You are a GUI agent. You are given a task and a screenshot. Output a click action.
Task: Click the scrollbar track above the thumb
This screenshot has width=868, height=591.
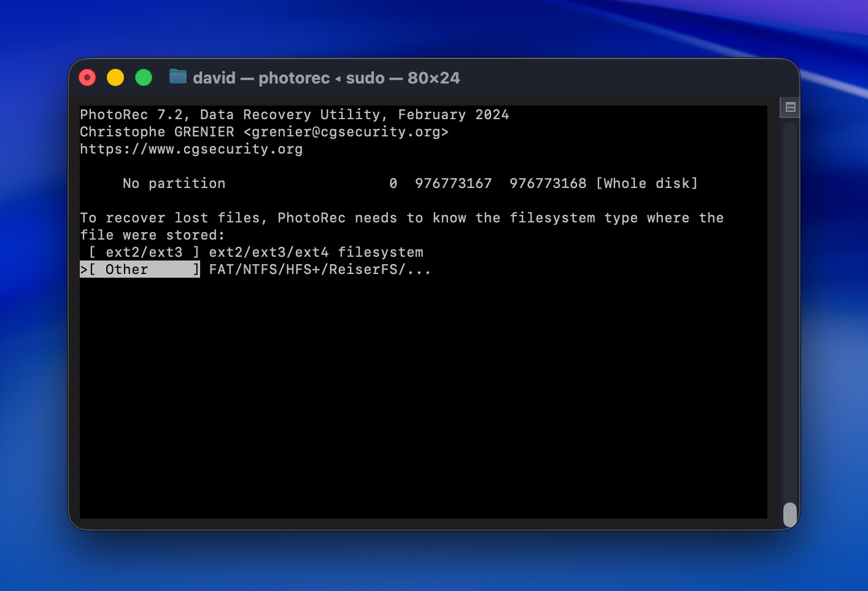(789, 307)
